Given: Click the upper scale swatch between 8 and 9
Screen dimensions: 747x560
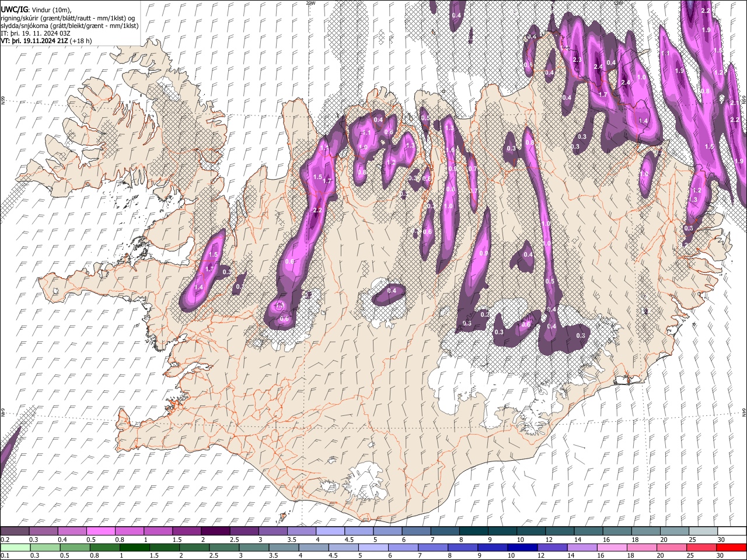Looking at the screenshot, I should [x=473, y=531].
